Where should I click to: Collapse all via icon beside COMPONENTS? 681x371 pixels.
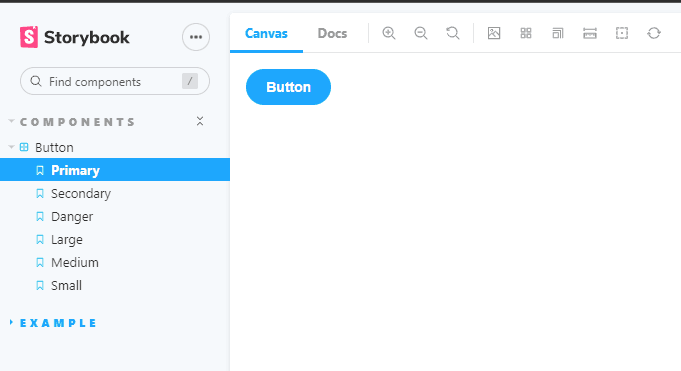point(200,121)
